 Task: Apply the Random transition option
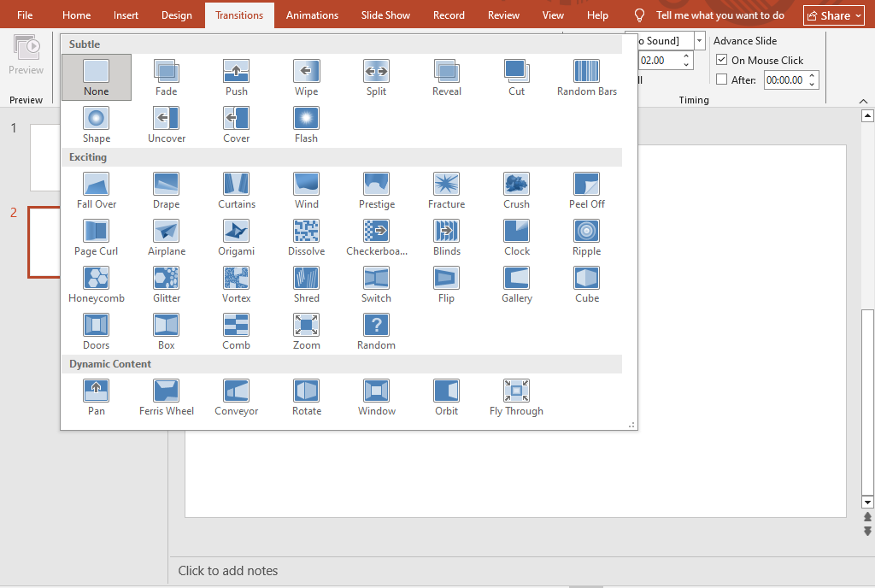coord(377,331)
